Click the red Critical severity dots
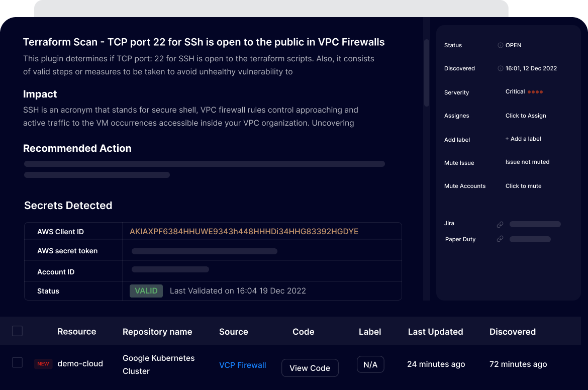This screenshot has height=390, width=588. (535, 92)
